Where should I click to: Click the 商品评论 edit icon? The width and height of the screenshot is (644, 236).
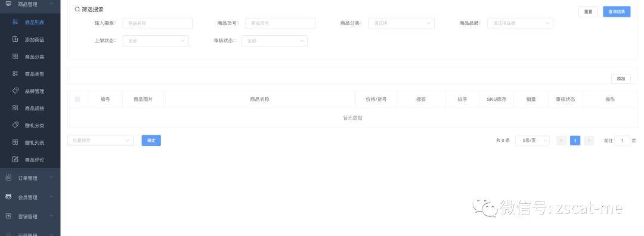tap(15, 159)
